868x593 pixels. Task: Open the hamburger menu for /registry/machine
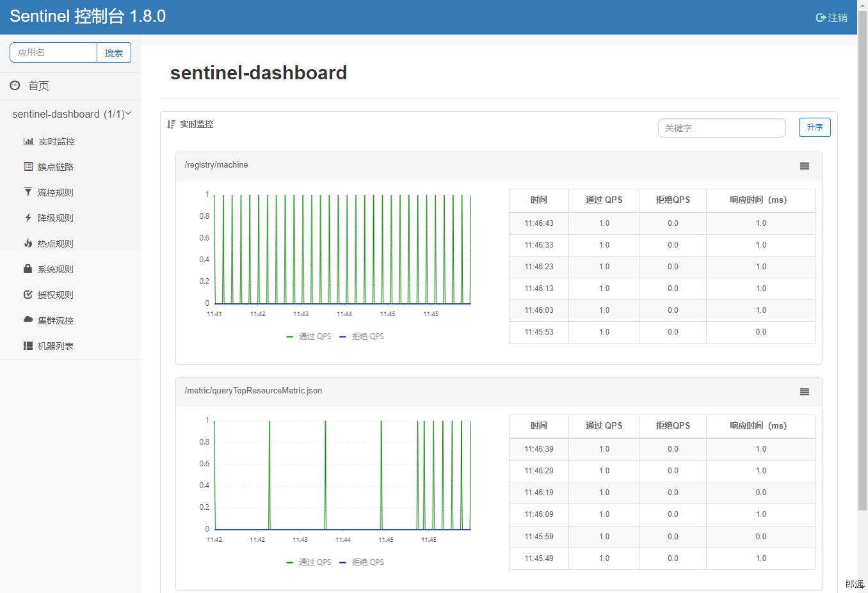pyautogui.click(x=805, y=166)
